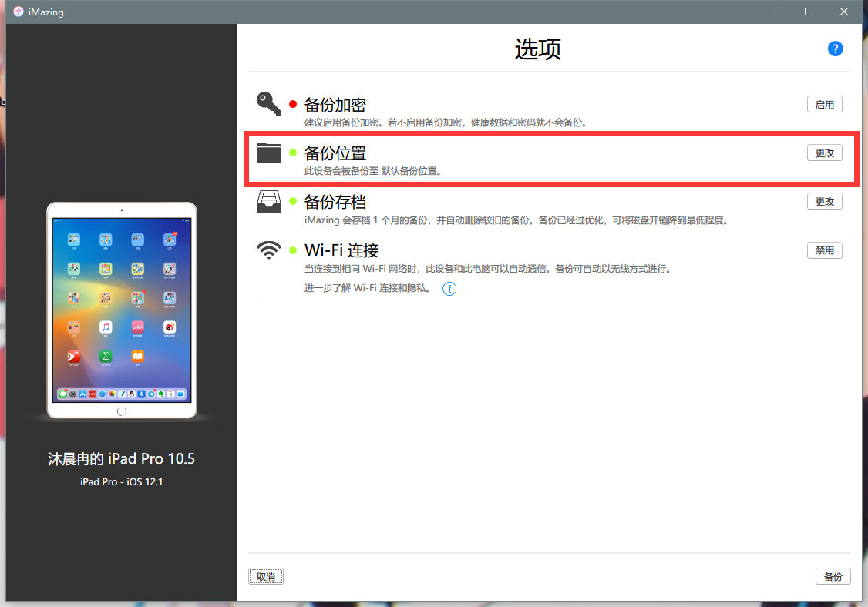Image resolution: width=868 pixels, height=607 pixels.
Task: Select the 备份位置 heading
Action: click(335, 153)
